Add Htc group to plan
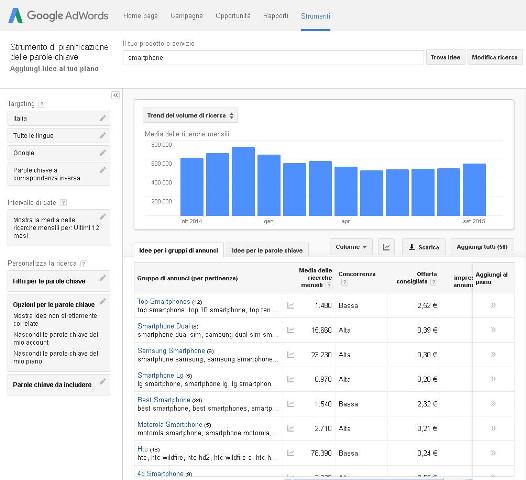The image size is (526, 480). click(493, 453)
